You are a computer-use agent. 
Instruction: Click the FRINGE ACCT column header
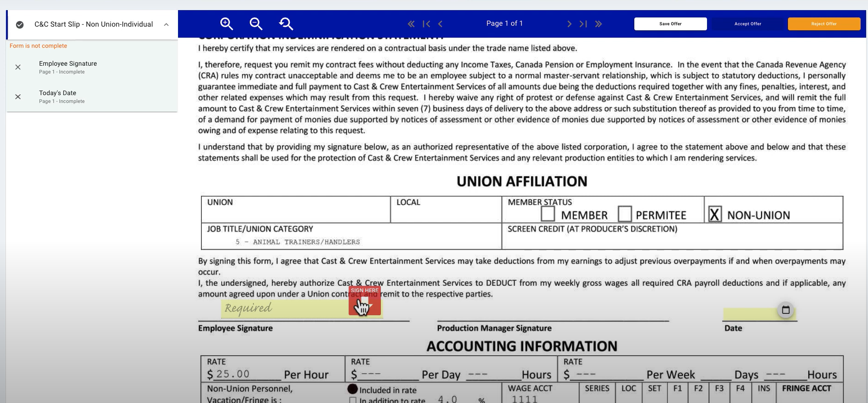tap(806, 388)
